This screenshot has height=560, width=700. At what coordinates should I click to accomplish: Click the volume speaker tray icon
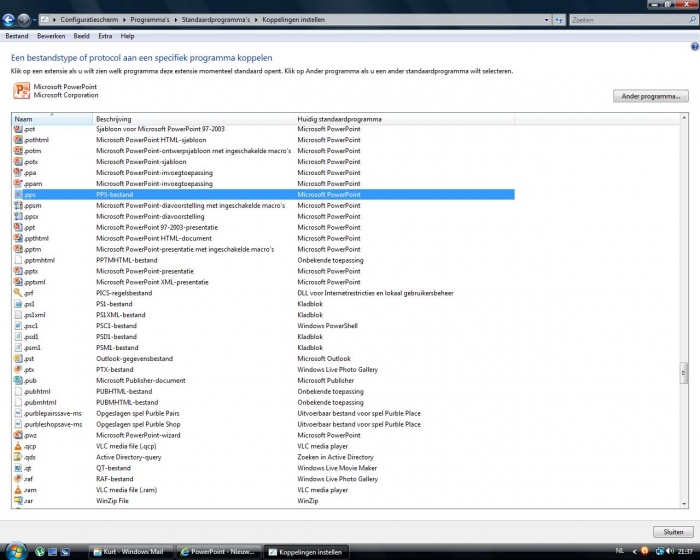[670, 551]
